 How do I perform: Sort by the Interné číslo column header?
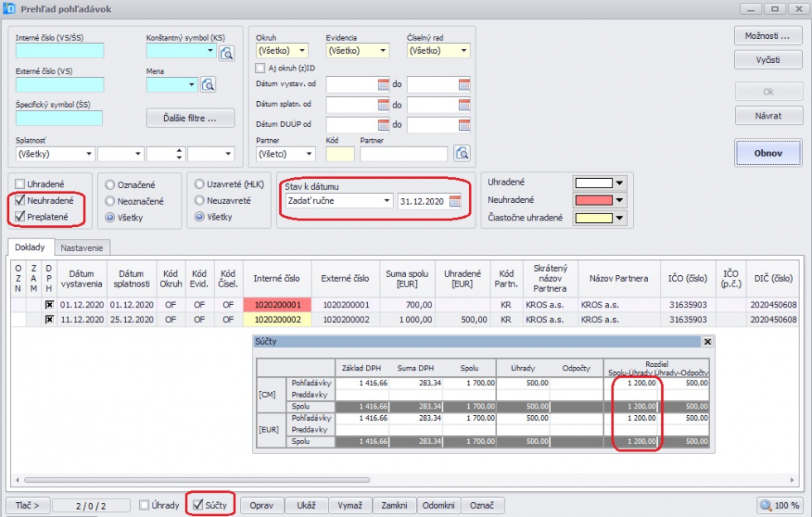click(x=277, y=278)
